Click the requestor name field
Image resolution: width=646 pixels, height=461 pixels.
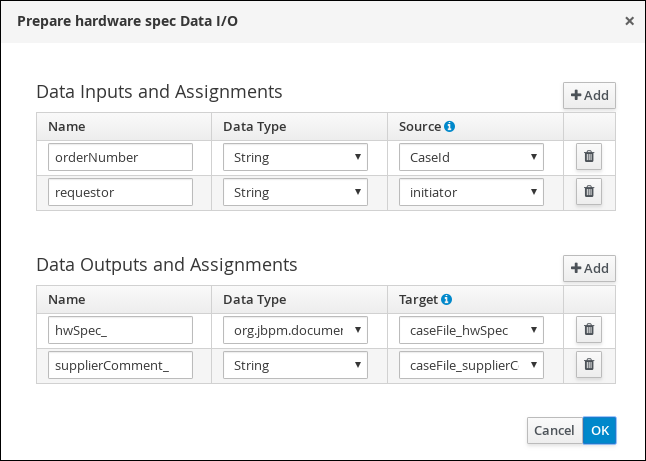coord(120,192)
